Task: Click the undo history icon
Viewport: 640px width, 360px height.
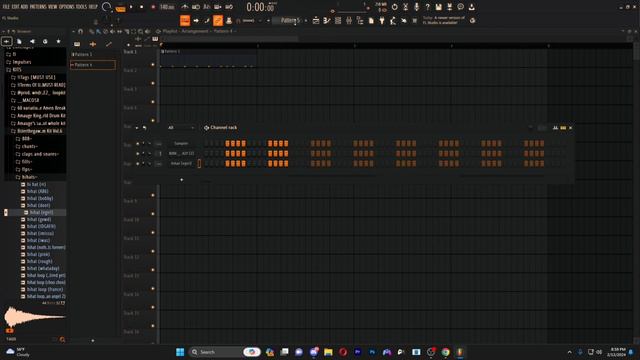Action: click(x=394, y=7)
